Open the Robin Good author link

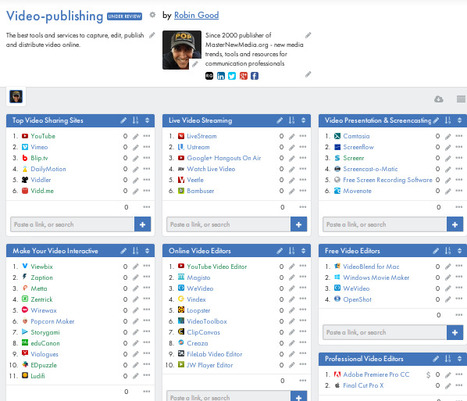coord(196,15)
